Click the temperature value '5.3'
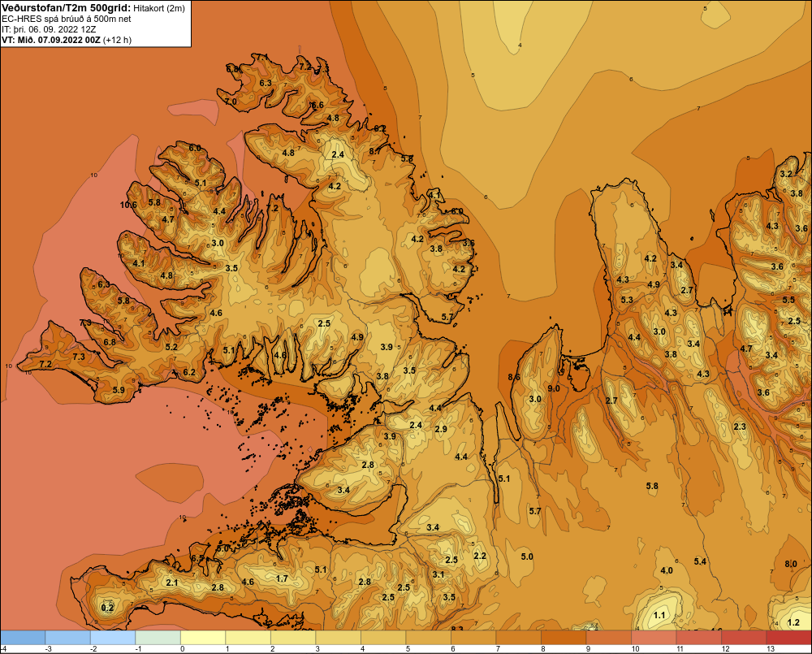Image resolution: width=812 pixels, height=654 pixels. (627, 300)
